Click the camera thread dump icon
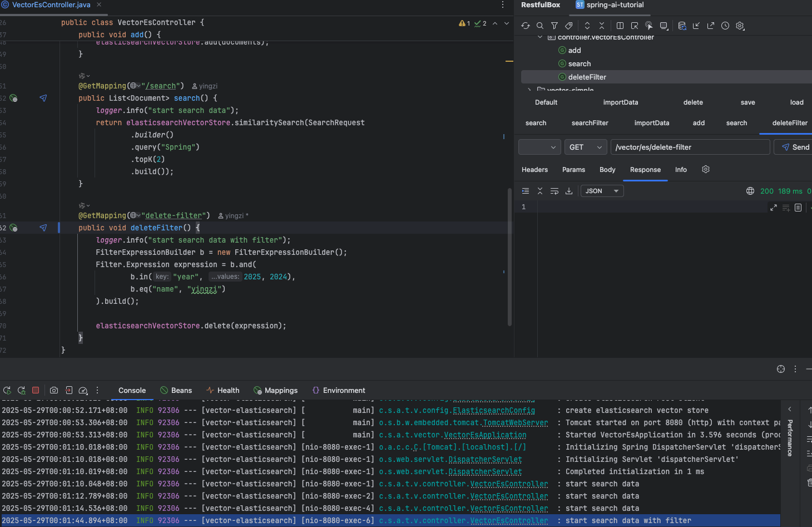Viewport: 812px width, 527px height. [54, 390]
